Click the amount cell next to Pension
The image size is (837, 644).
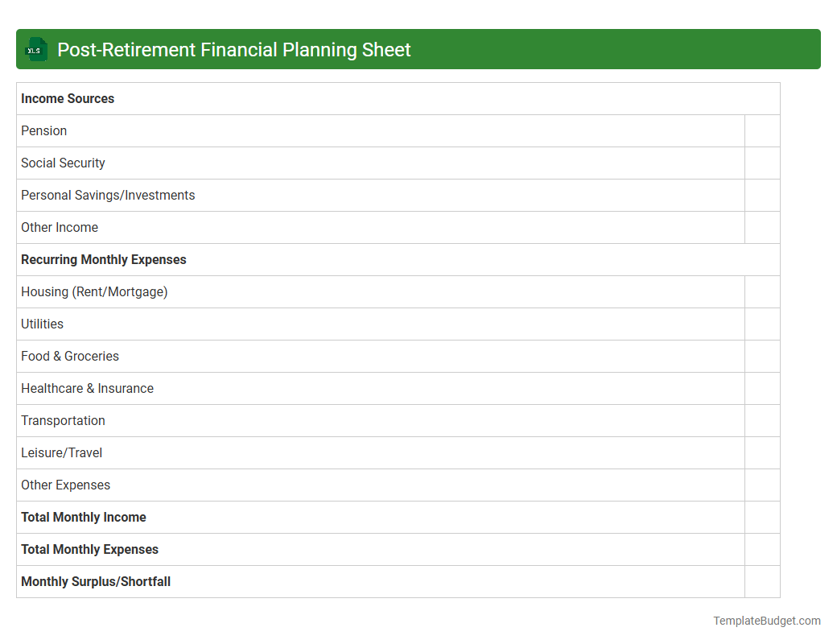coord(762,130)
